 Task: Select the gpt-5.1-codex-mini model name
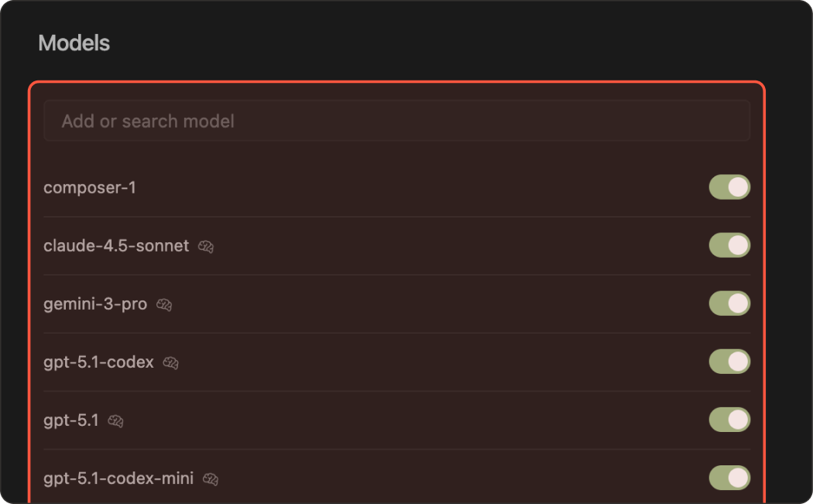118,478
